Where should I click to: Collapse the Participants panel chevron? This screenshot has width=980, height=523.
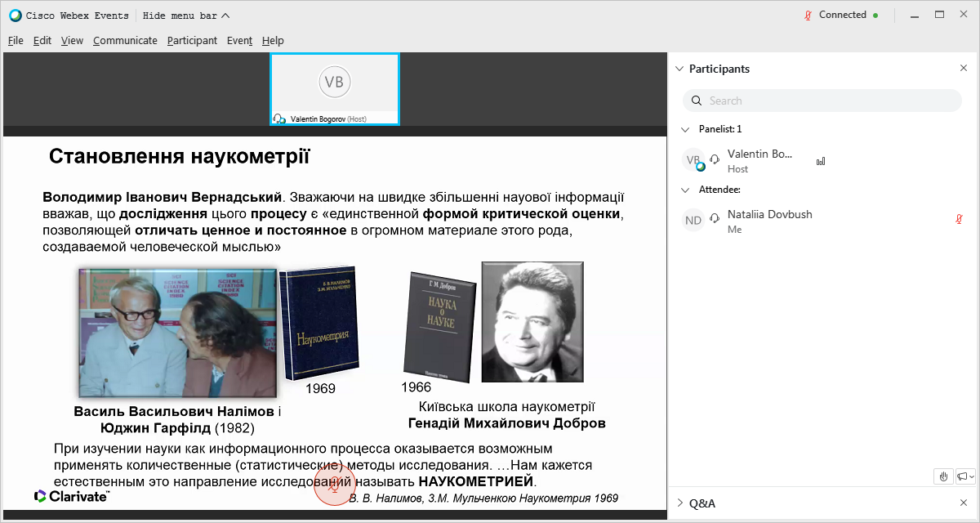coord(679,69)
